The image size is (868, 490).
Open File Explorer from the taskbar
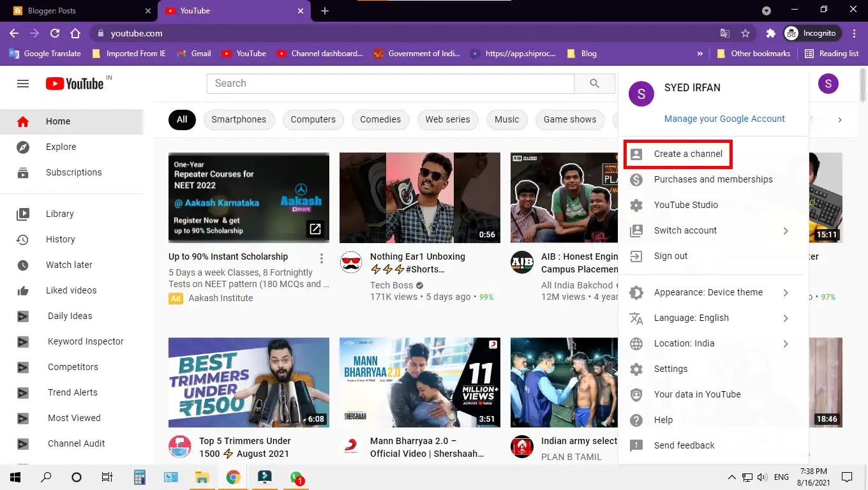(x=202, y=477)
